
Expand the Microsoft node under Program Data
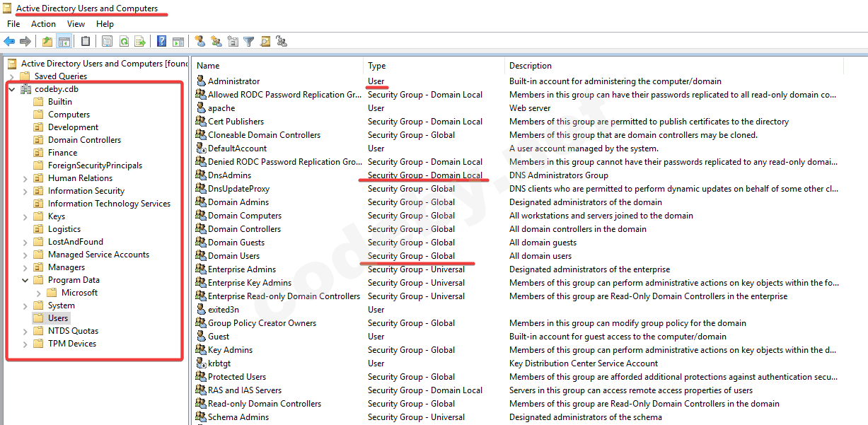pos(39,293)
